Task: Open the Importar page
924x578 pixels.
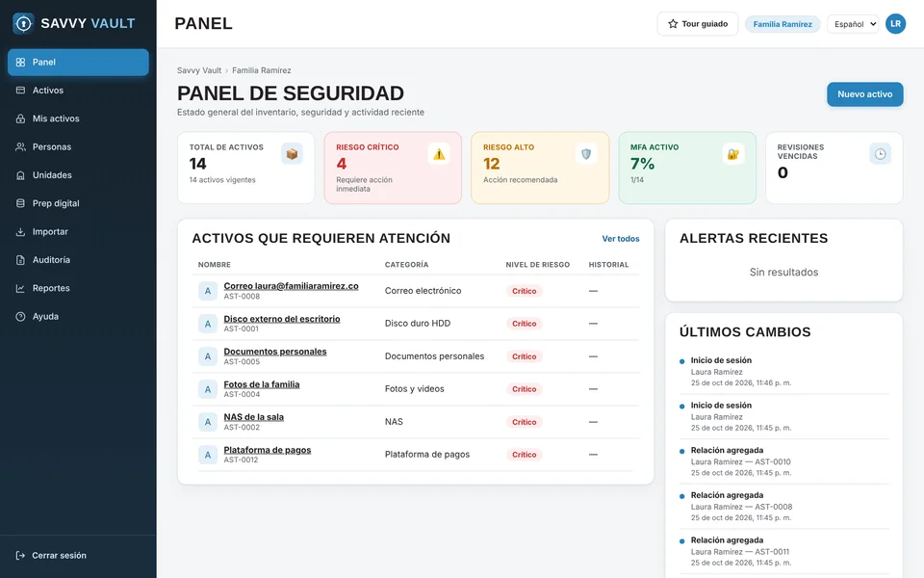Action: coord(78,232)
